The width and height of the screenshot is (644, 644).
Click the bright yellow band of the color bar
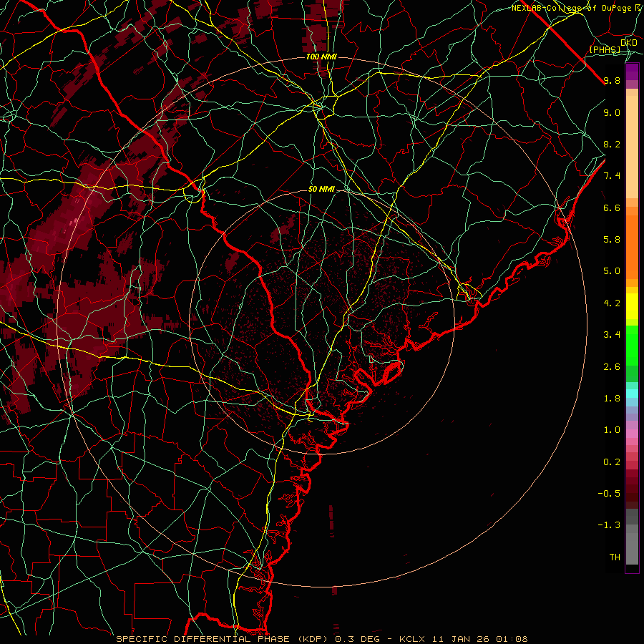(632, 306)
